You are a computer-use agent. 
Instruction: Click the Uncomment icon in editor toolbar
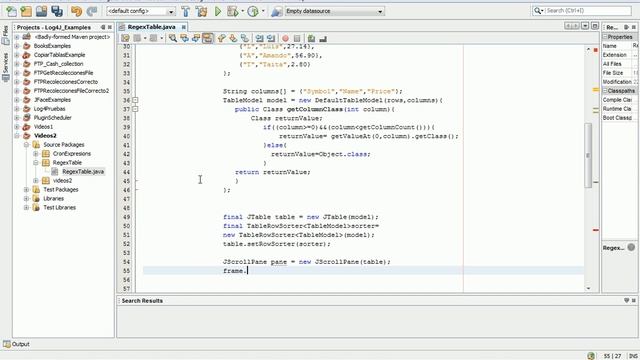pyautogui.click(x=323, y=38)
